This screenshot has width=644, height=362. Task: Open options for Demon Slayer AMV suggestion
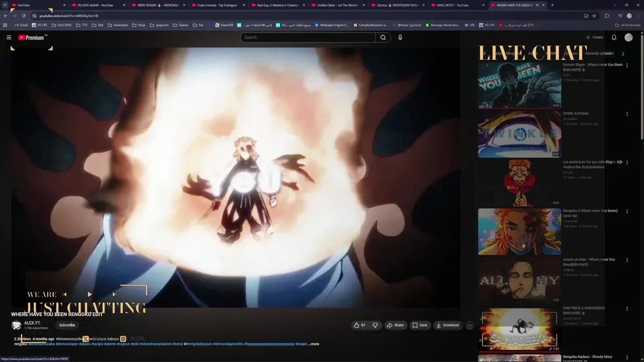point(627,65)
